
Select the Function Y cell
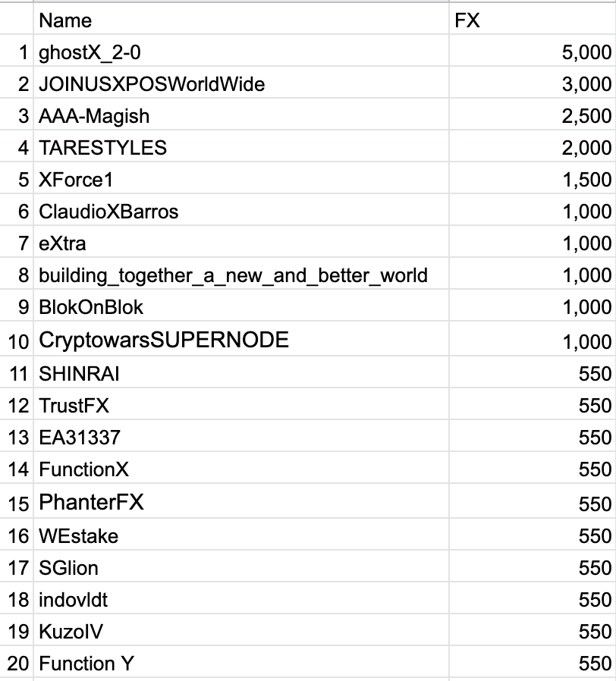[241, 662]
